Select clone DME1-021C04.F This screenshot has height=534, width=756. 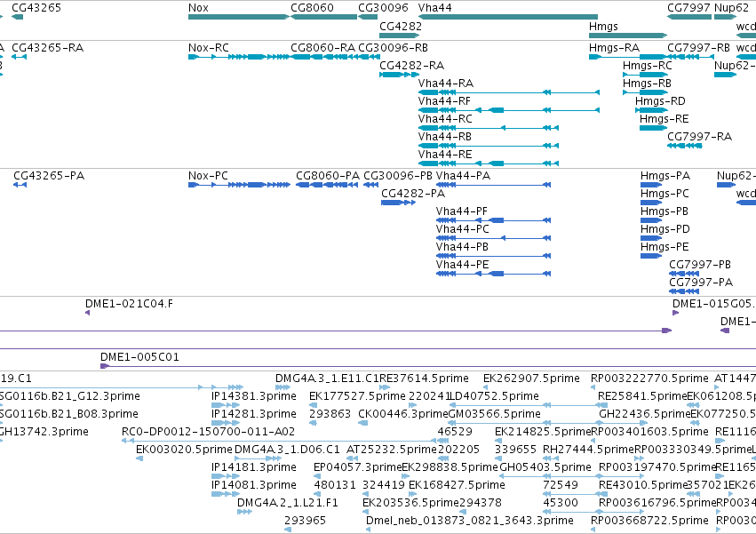[87, 313]
